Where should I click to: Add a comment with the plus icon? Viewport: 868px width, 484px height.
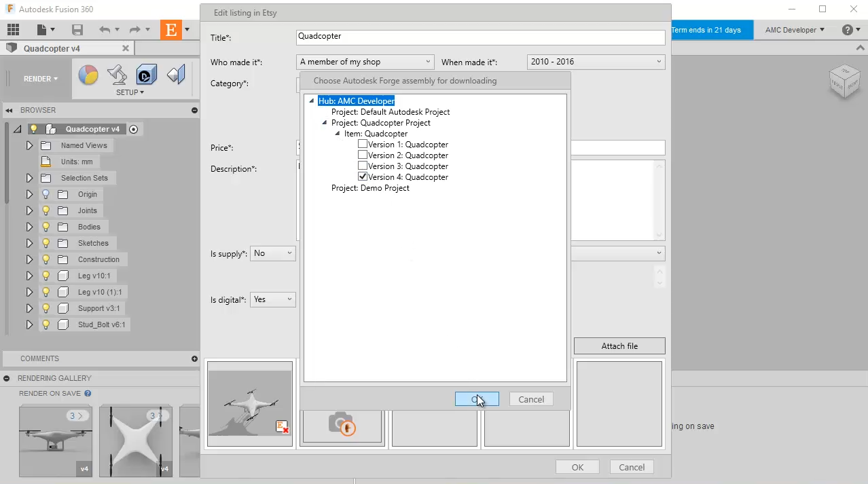[x=194, y=358]
